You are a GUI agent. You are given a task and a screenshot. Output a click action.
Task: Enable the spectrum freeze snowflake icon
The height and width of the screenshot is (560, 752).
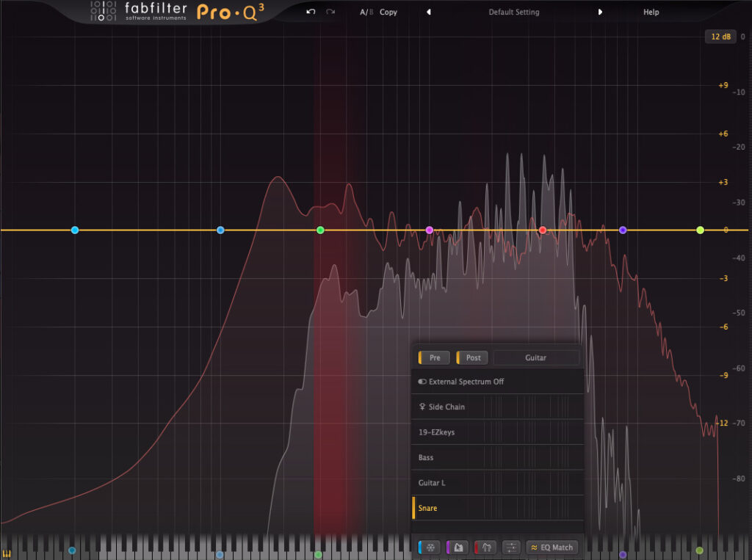coord(431,548)
